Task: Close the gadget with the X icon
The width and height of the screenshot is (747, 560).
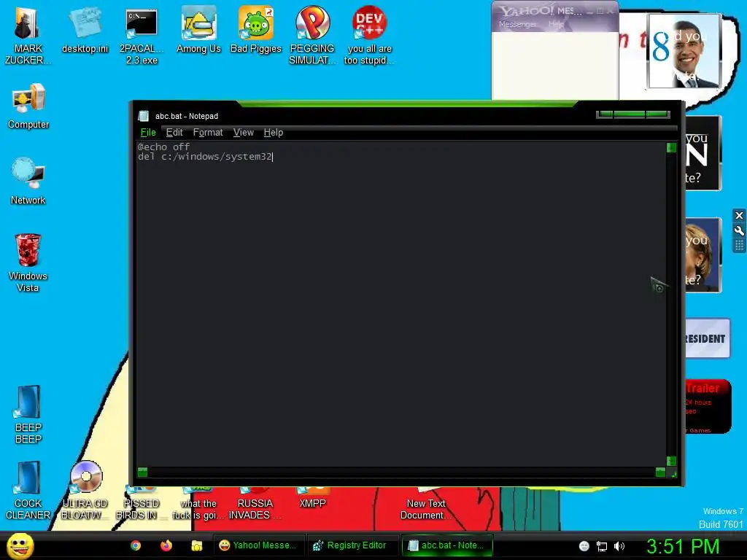Action: point(740,216)
